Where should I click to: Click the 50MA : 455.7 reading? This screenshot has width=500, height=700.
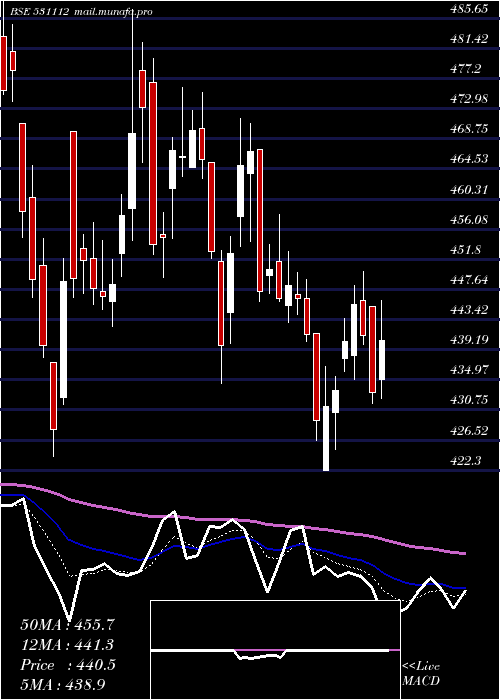pos(65,625)
